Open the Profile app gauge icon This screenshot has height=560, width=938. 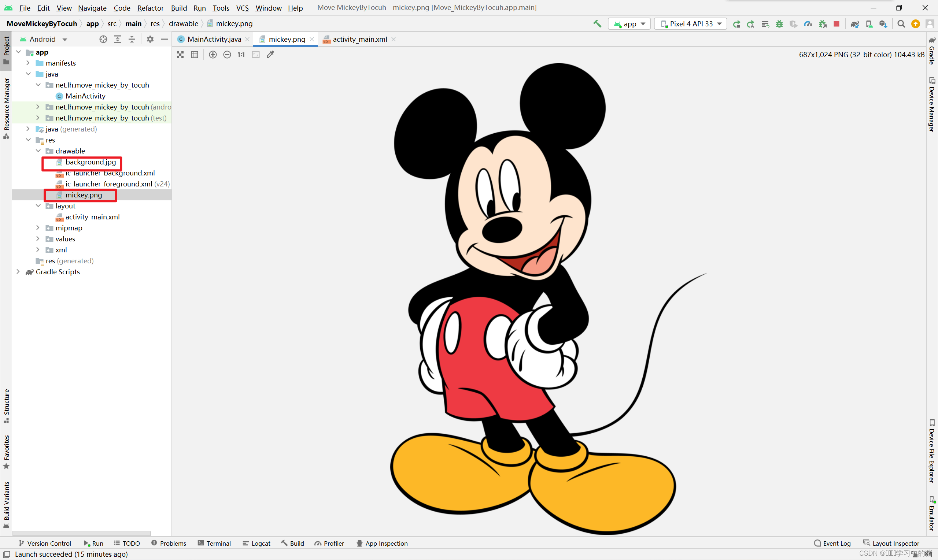tap(808, 24)
